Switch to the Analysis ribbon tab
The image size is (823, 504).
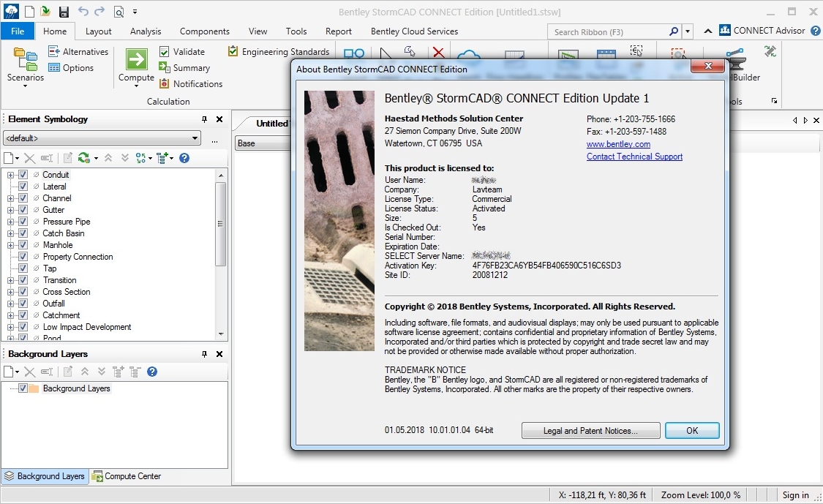(146, 31)
